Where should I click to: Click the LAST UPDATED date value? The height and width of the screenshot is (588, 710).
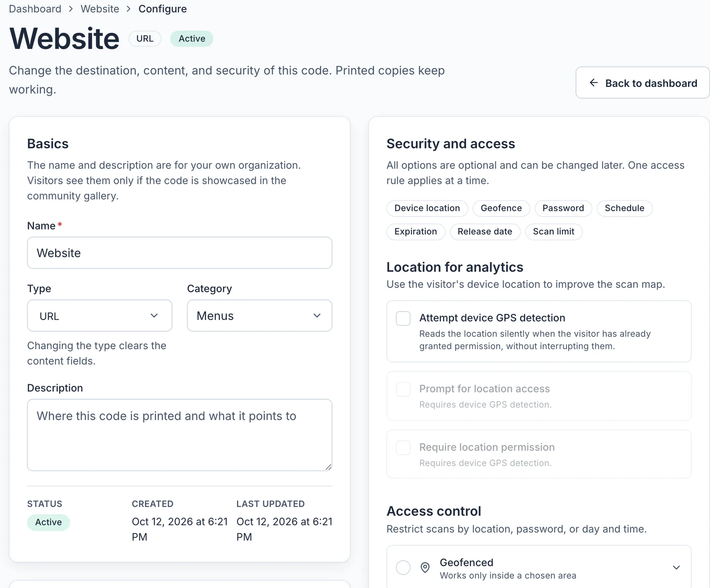click(x=284, y=529)
